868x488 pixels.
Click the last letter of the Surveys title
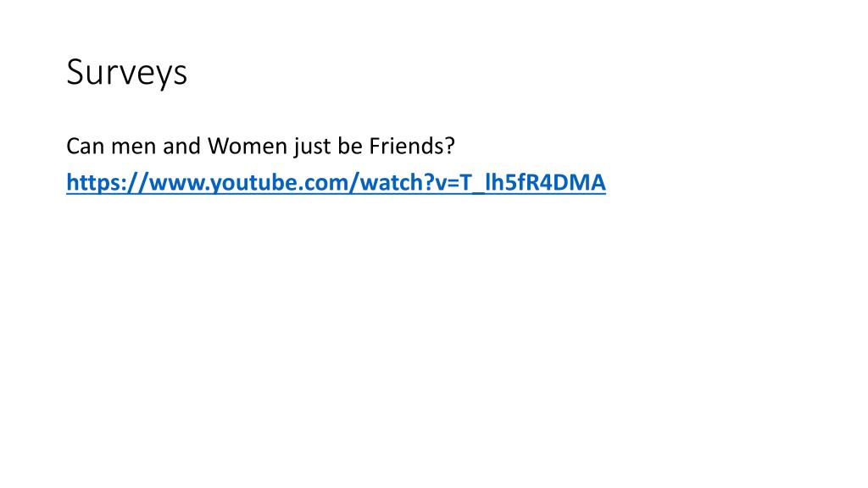click(181, 75)
